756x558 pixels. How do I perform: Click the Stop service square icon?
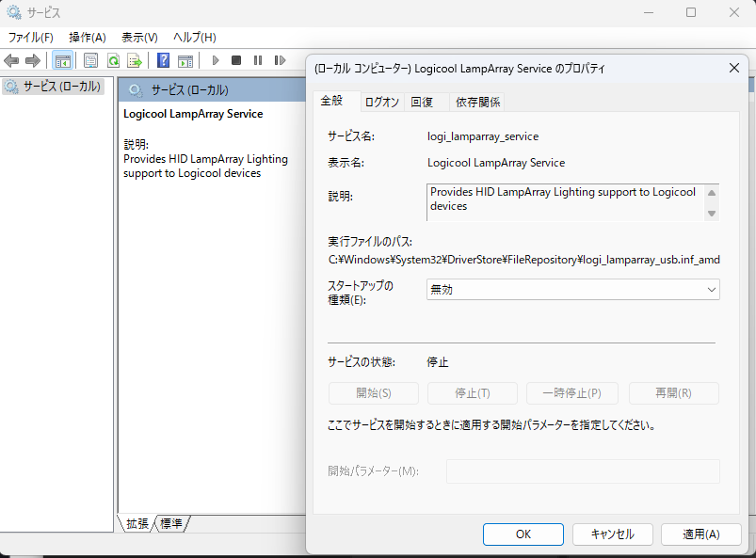236,60
